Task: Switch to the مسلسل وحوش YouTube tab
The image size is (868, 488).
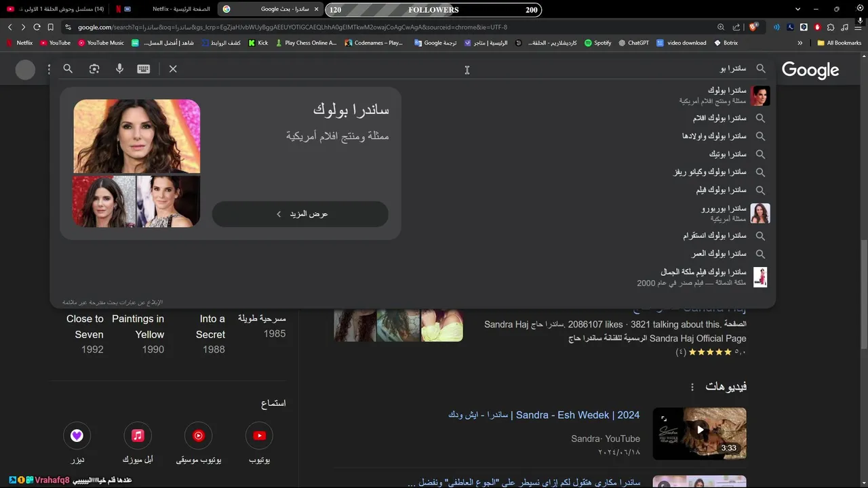Action: click(x=56, y=9)
